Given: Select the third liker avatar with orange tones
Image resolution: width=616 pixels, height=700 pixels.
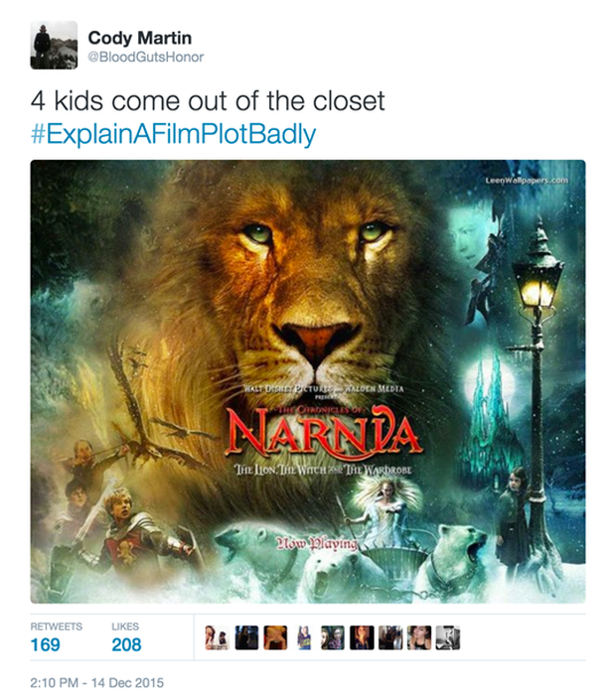Looking at the screenshot, I should pos(275,637).
